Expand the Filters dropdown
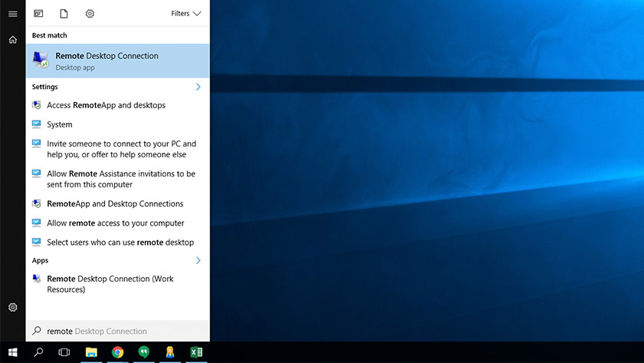The image size is (644, 363). 186,14
